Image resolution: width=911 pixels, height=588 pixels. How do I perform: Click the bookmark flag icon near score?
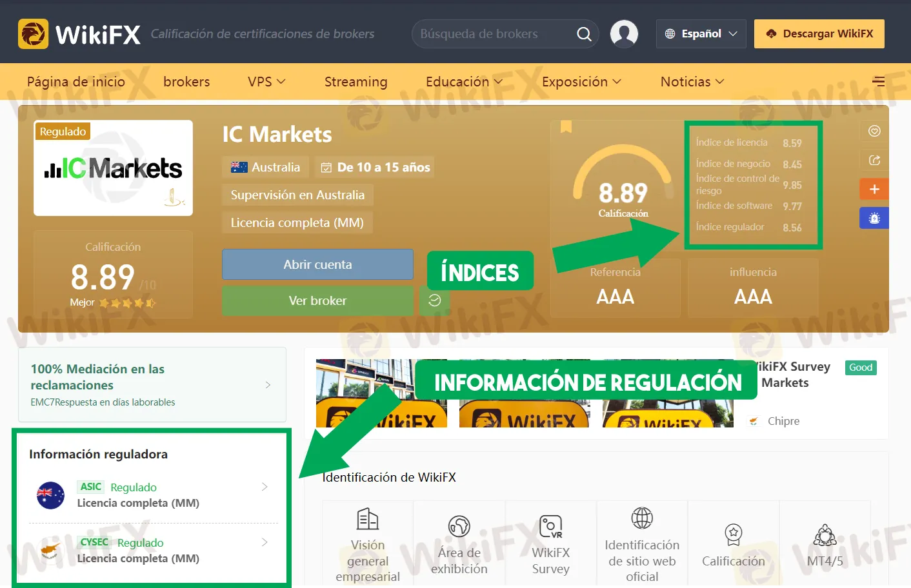click(566, 126)
